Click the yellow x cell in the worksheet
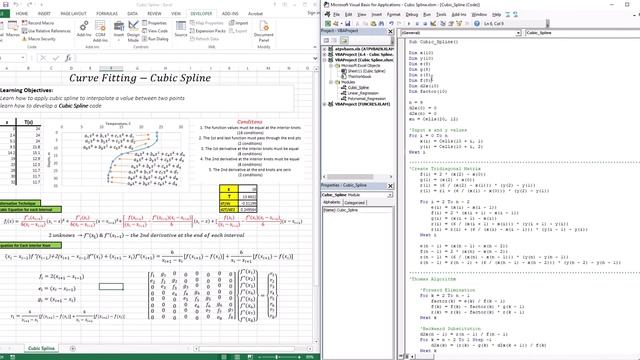The width and height of the screenshot is (640, 360). pyautogui.click(x=229, y=189)
